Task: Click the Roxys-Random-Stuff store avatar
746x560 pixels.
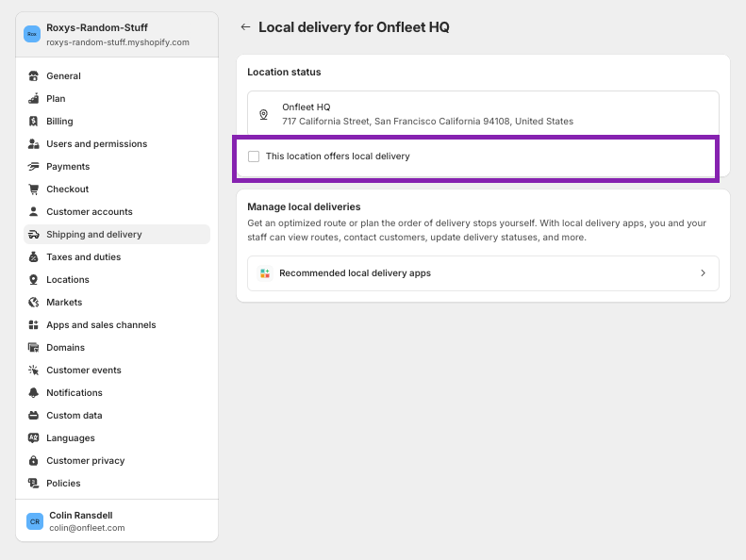Action: [x=32, y=34]
